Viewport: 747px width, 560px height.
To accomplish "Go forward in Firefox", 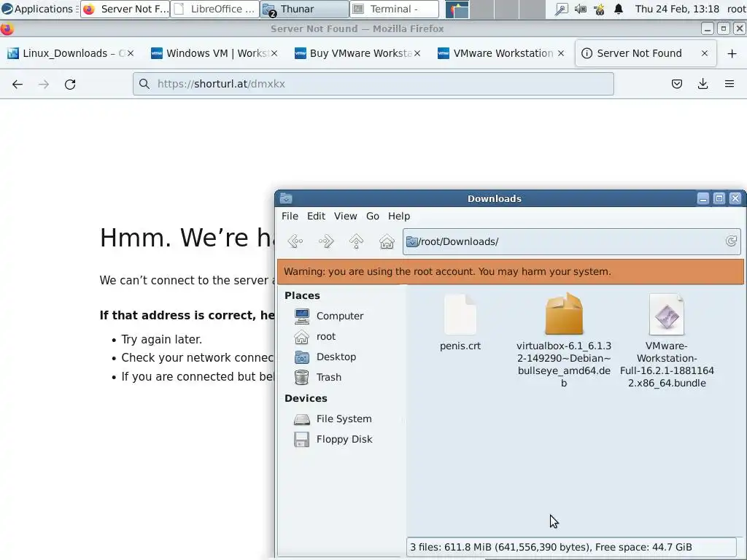I will point(44,85).
